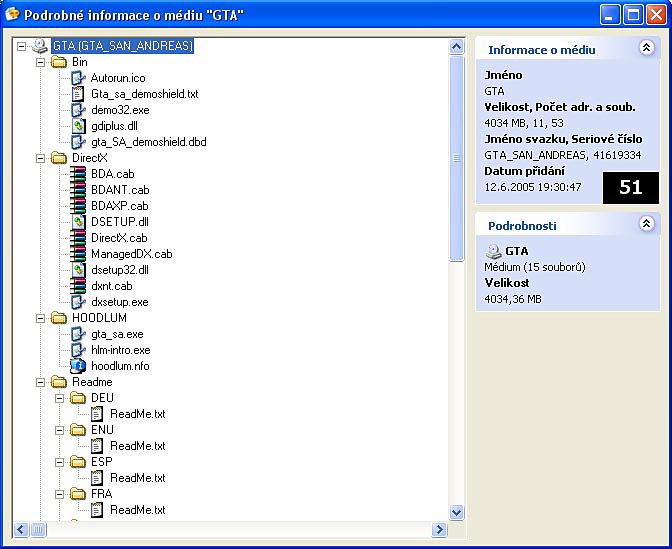This screenshot has width=672, height=549.
Task: Click the dxnt.cab archive icon
Action: click(x=78, y=286)
